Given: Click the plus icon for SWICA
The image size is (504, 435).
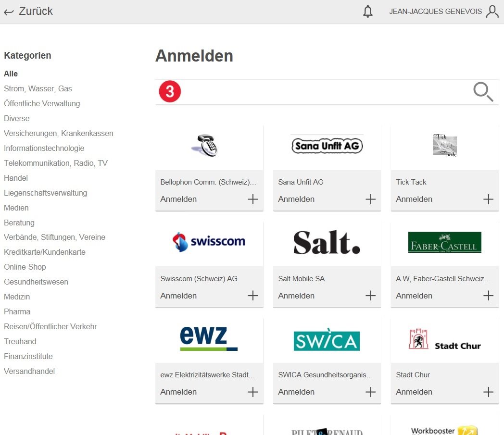Looking at the screenshot, I should [370, 392].
